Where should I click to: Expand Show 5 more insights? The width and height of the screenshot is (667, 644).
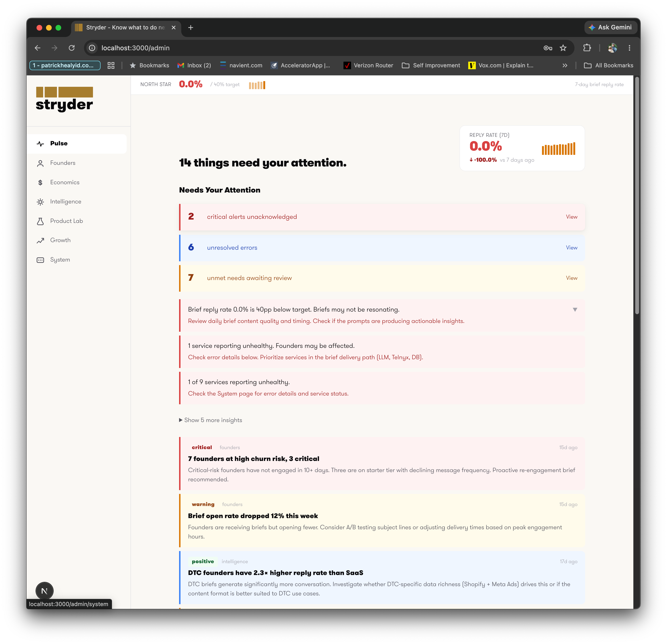[211, 420]
